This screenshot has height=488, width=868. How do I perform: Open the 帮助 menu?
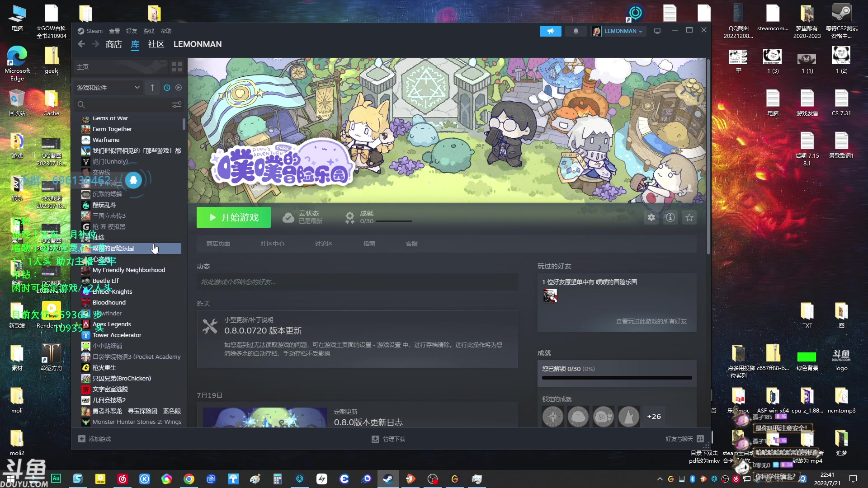coord(166,31)
